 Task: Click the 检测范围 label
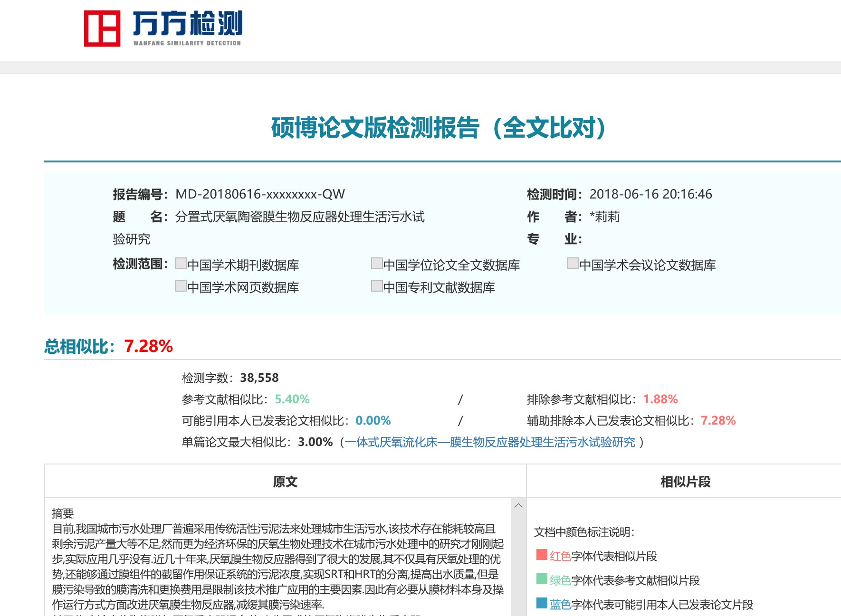(x=141, y=264)
